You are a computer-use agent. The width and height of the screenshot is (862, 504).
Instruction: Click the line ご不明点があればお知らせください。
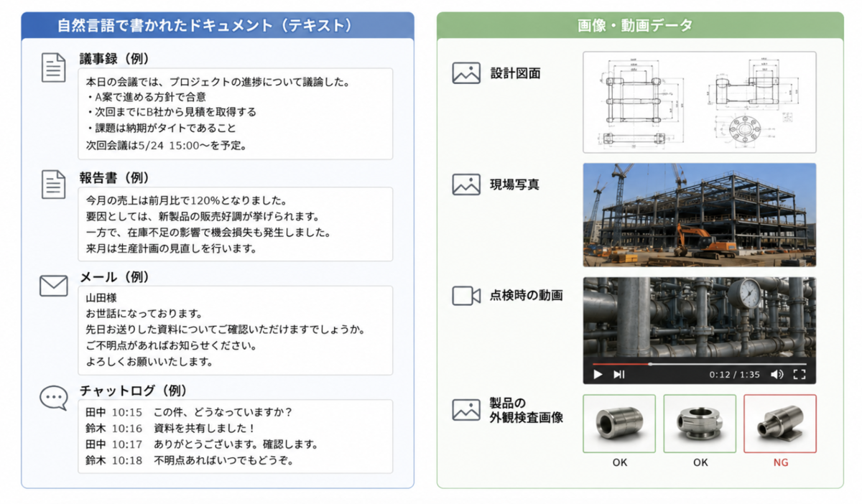click(x=172, y=346)
